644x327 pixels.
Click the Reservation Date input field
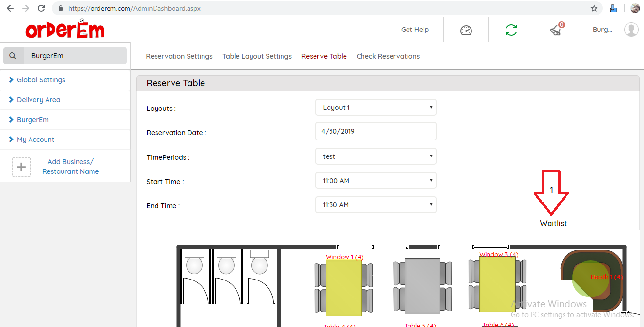tap(376, 131)
